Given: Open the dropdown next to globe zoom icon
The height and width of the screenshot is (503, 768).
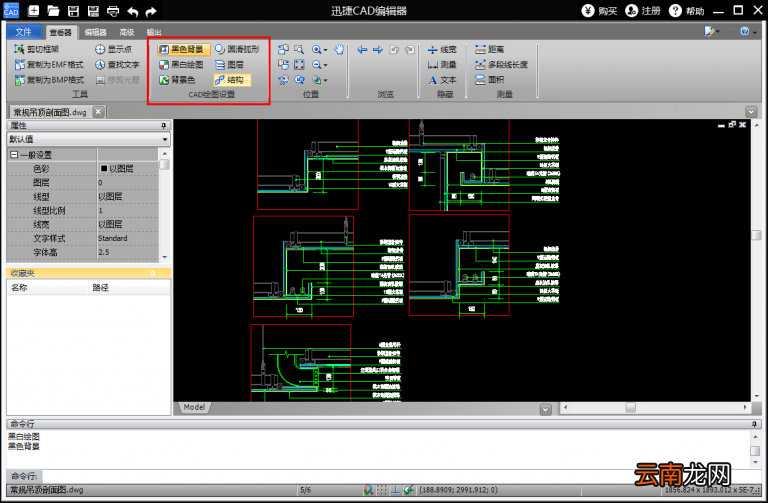Looking at the screenshot, I should [x=325, y=80].
